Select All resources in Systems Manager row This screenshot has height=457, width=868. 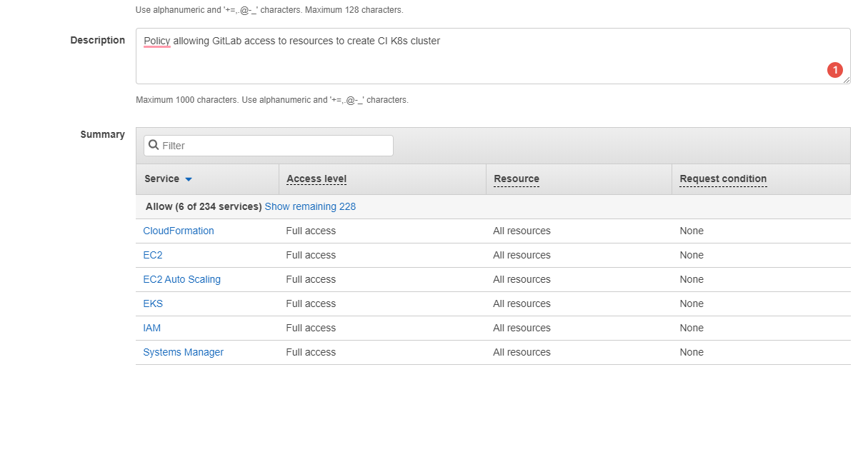(x=522, y=352)
